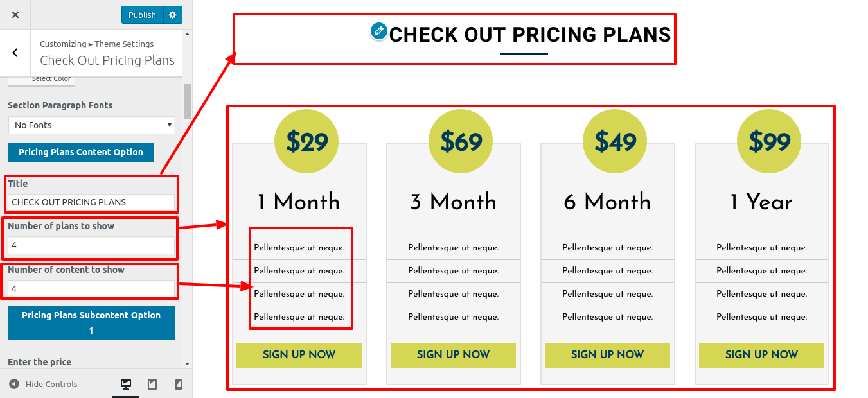The width and height of the screenshot is (868, 398).
Task: Go back using the left chevron
Action: pyautogui.click(x=15, y=53)
